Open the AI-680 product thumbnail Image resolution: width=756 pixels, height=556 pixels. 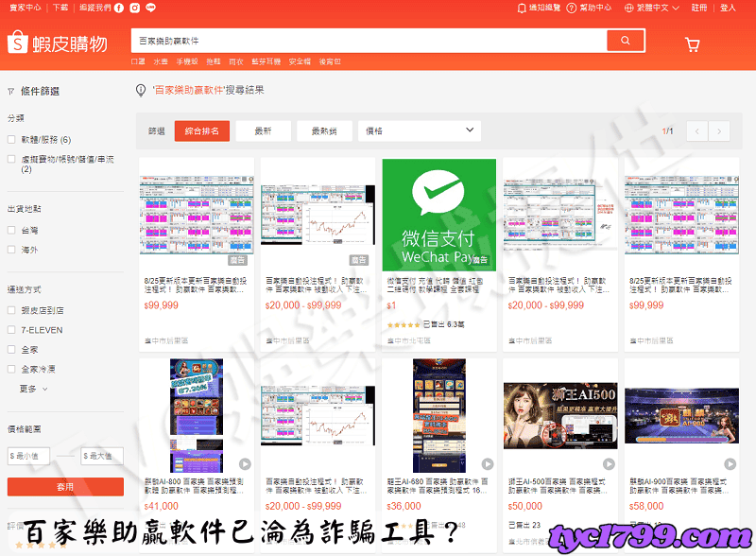439,415
